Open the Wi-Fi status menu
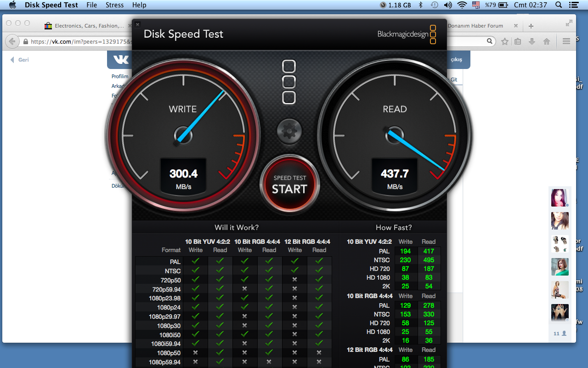The width and height of the screenshot is (588, 368). point(462,5)
